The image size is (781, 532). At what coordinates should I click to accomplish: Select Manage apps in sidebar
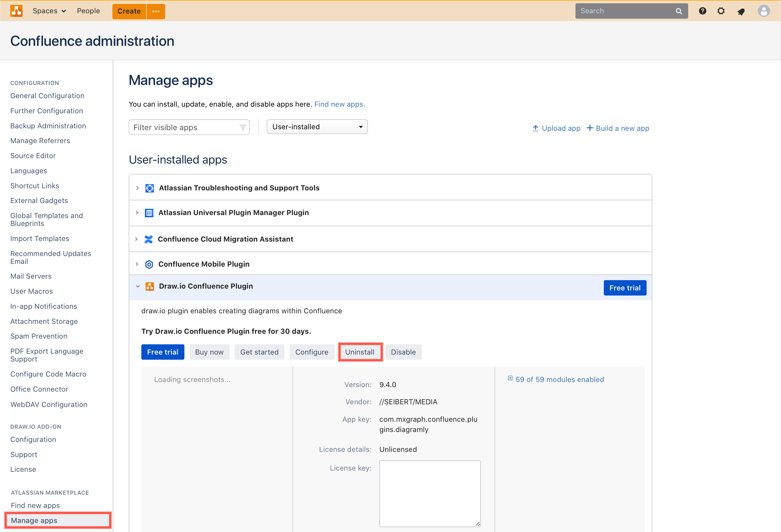click(58, 520)
